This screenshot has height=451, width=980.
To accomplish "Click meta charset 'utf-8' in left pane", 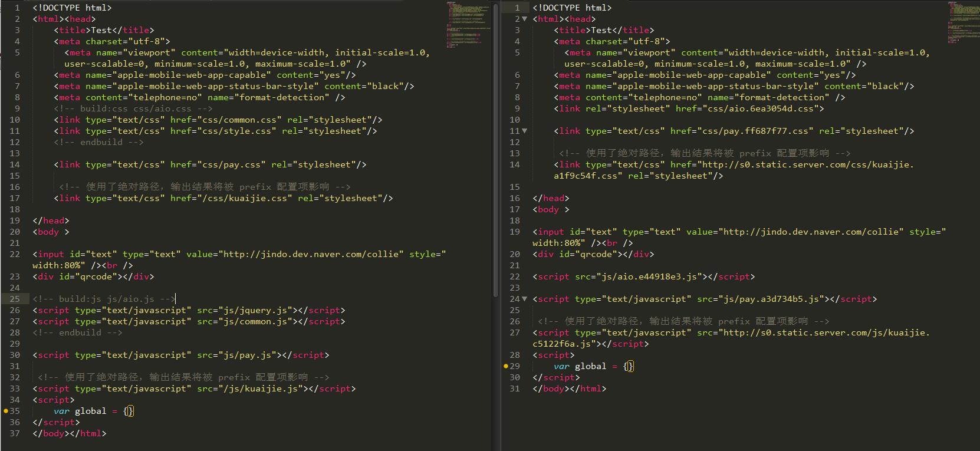I will point(112,41).
